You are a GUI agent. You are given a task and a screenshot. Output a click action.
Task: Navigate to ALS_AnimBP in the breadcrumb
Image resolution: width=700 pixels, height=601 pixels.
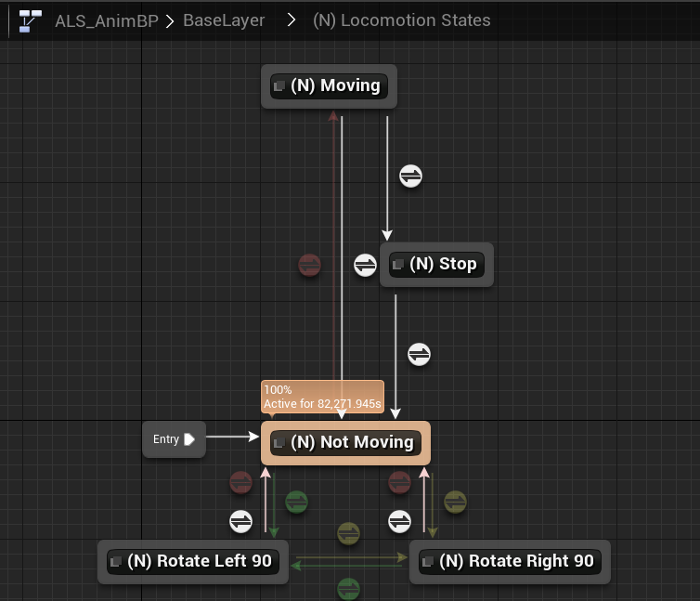coord(107,20)
